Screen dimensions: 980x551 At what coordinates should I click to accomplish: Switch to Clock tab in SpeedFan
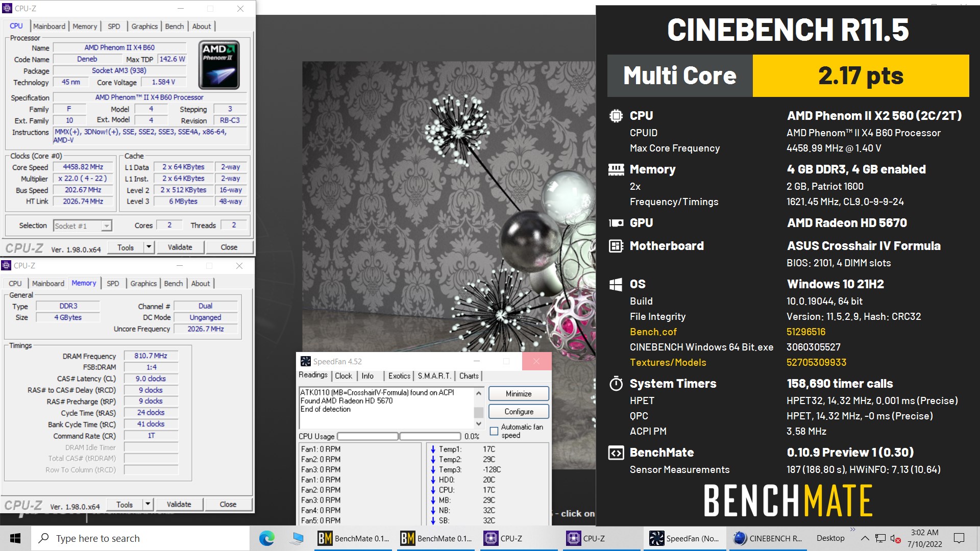pyautogui.click(x=343, y=375)
